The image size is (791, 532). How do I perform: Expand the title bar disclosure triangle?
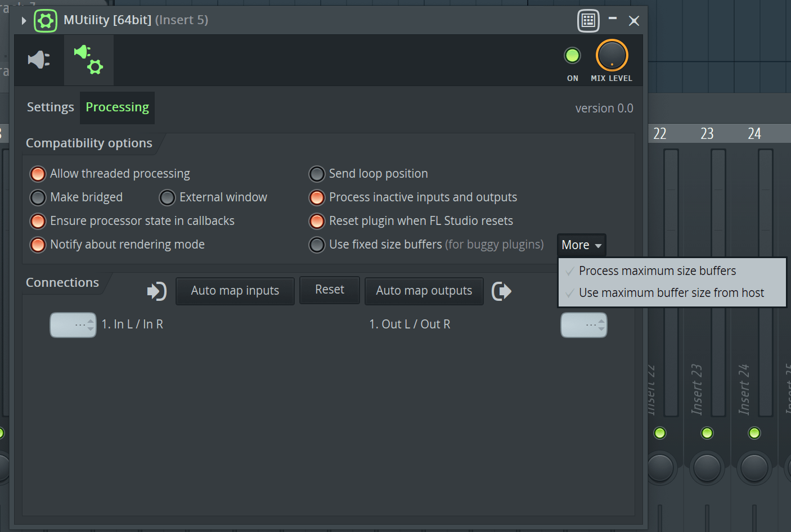click(x=23, y=20)
